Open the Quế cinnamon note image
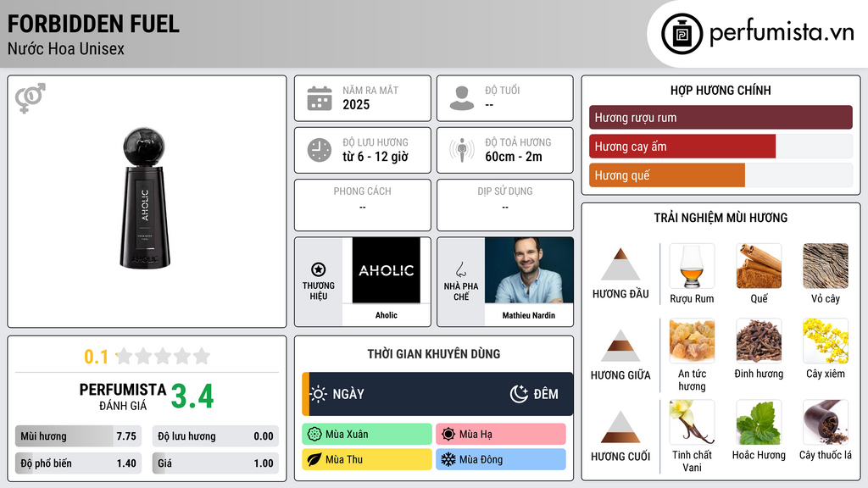The height and width of the screenshot is (488, 868). tap(759, 266)
